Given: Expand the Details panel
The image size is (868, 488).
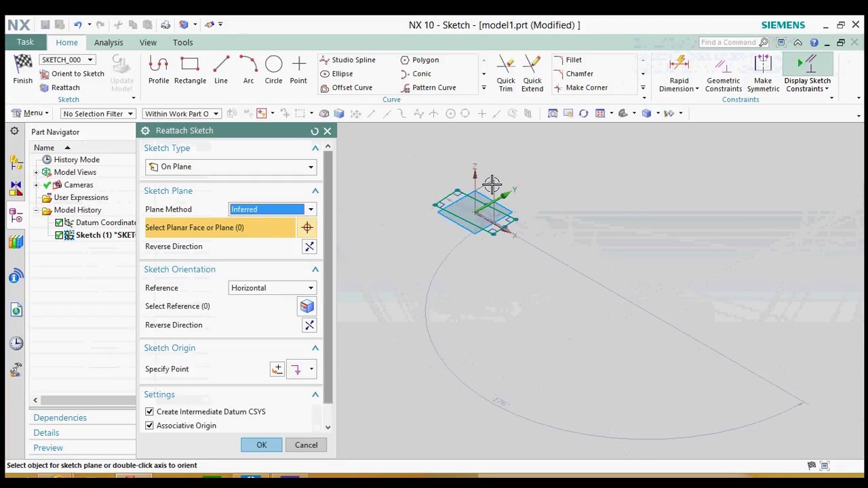Looking at the screenshot, I should tap(46, 433).
